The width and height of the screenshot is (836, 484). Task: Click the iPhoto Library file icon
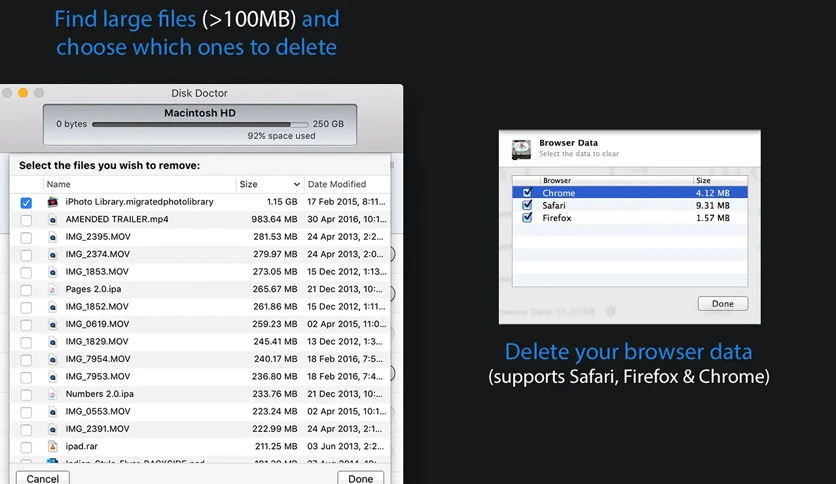pos(52,202)
